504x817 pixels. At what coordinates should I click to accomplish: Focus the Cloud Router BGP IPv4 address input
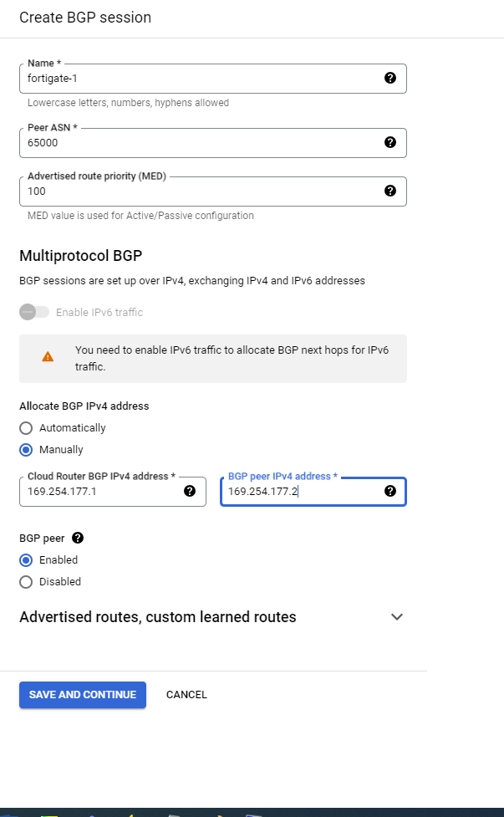[100, 492]
